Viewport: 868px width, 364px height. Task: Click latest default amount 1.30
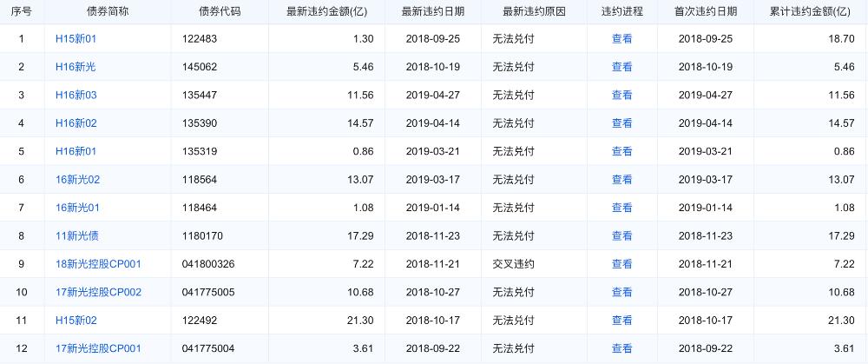click(x=363, y=39)
